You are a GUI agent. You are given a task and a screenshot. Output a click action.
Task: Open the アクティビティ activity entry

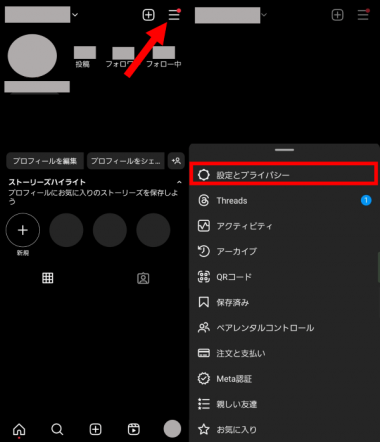pyautogui.click(x=284, y=226)
